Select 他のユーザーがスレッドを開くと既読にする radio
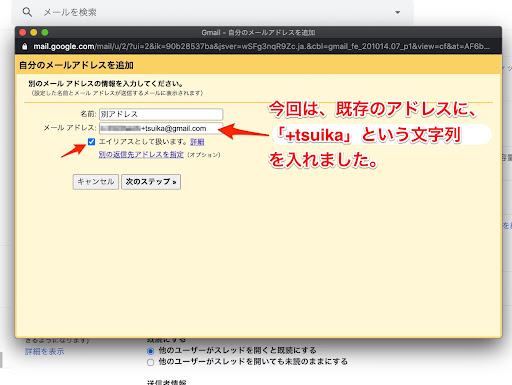The image size is (512, 385). coord(150,351)
